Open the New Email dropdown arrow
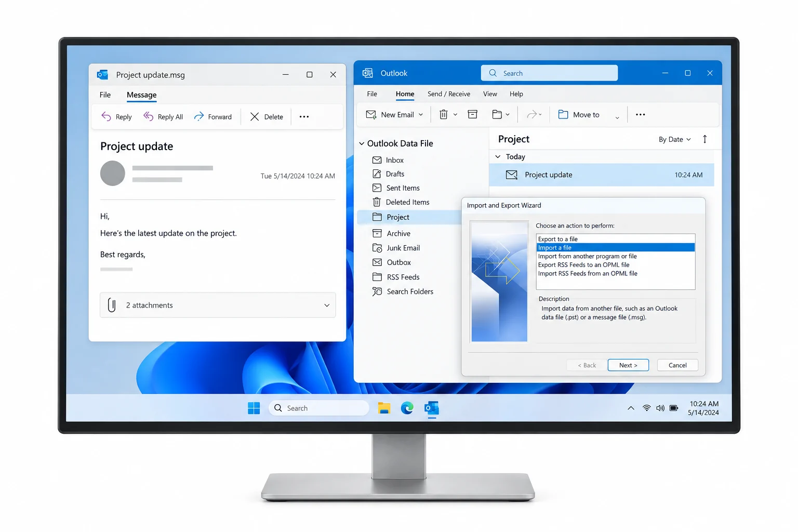The width and height of the screenshot is (798, 532). (421, 115)
